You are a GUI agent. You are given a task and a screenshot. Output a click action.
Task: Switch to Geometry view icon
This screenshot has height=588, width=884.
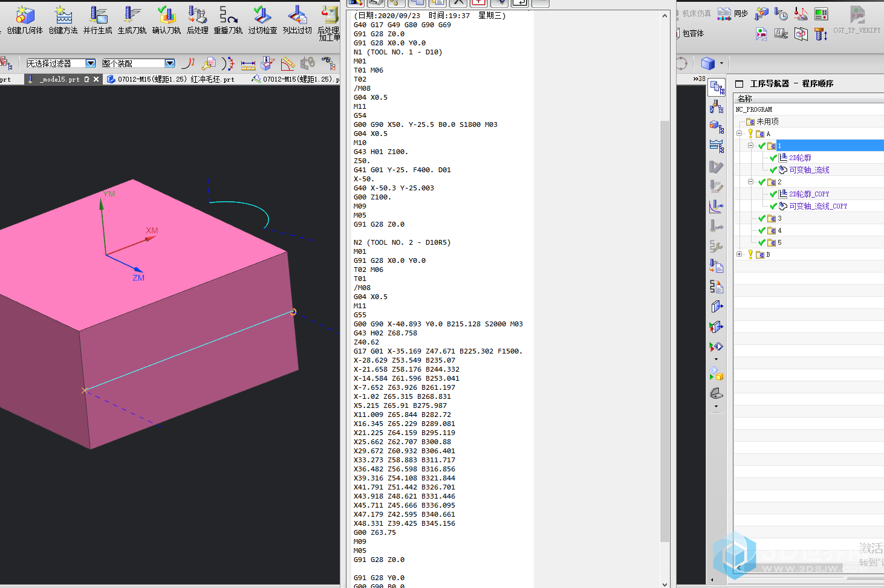coord(717,126)
